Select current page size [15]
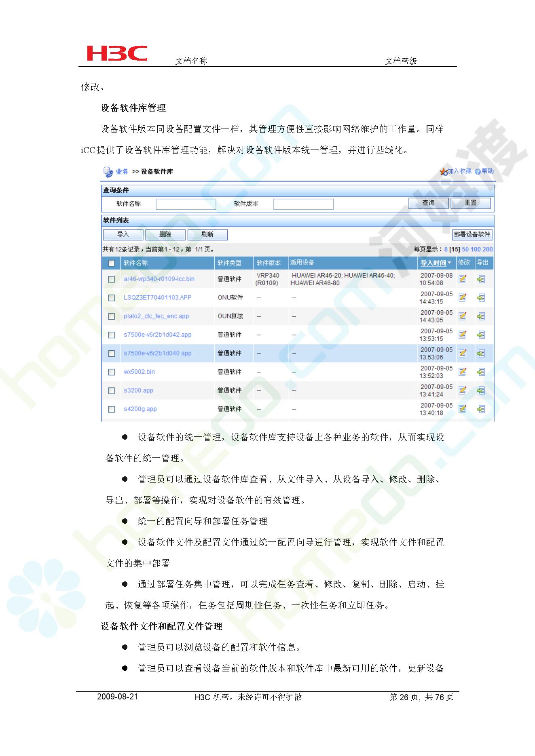This screenshot has width=535, height=756. point(455,249)
